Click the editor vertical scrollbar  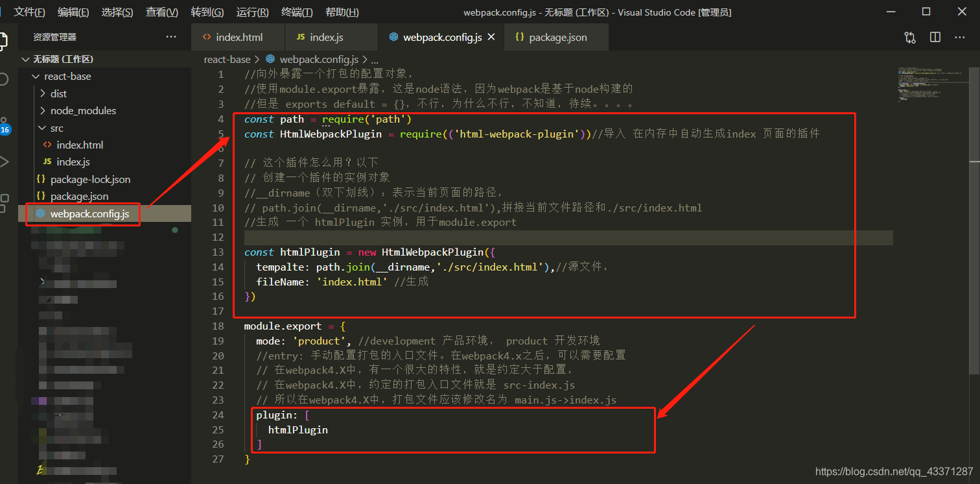(x=974, y=221)
